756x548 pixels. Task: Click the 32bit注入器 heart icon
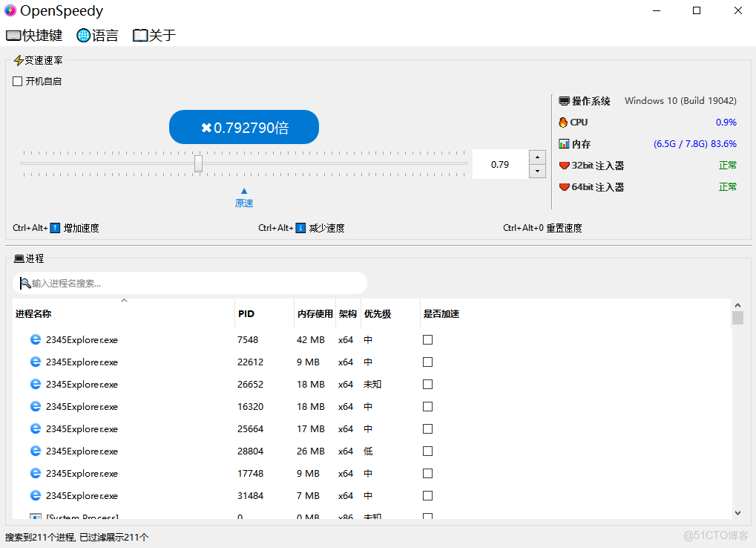coord(564,166)
